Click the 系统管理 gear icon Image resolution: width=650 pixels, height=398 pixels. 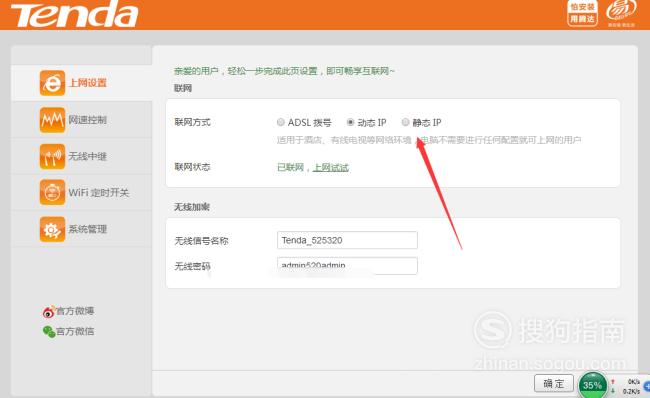tap(52, 229)
